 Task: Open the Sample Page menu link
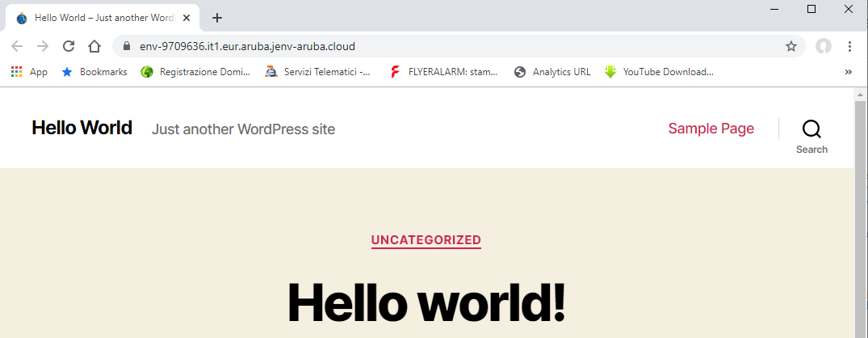click(711, 129)
